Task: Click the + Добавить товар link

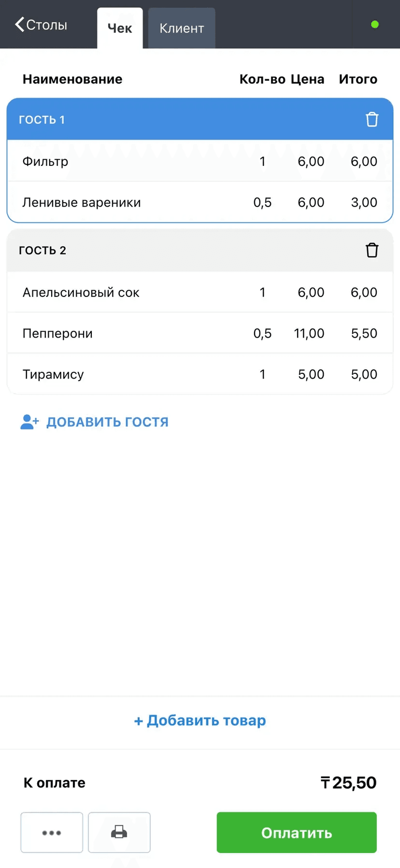Action: click(x=200, y=721)
